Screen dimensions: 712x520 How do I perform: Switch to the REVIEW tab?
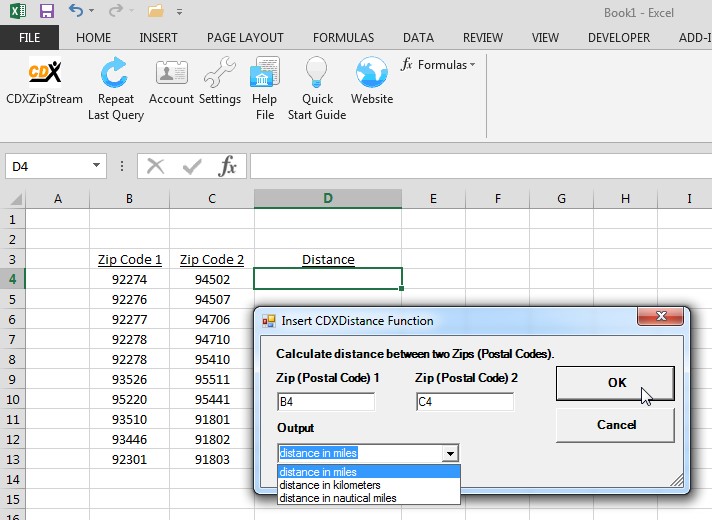(x=483, y=38)
